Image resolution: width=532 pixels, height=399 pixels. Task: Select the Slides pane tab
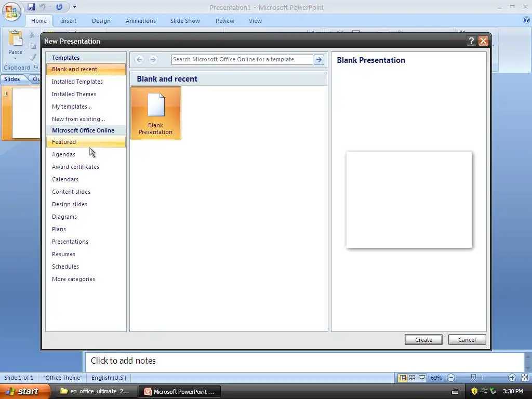[12, 79]
